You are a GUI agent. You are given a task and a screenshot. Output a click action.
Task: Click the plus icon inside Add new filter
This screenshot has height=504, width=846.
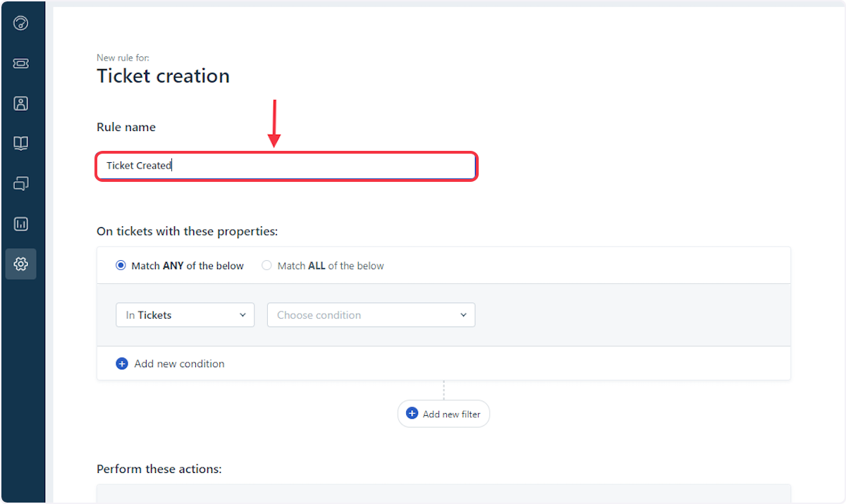(411, 414)
